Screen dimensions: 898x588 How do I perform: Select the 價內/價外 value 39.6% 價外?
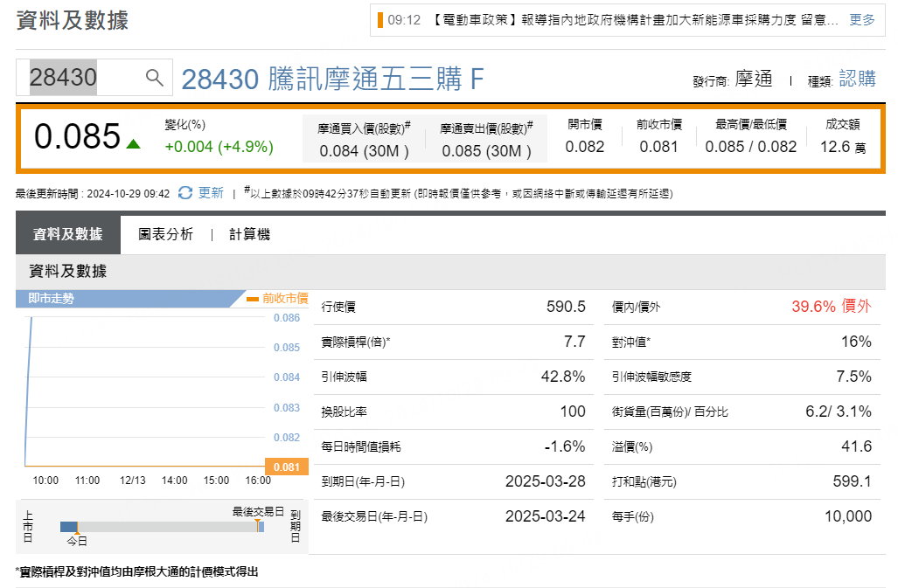832,306
